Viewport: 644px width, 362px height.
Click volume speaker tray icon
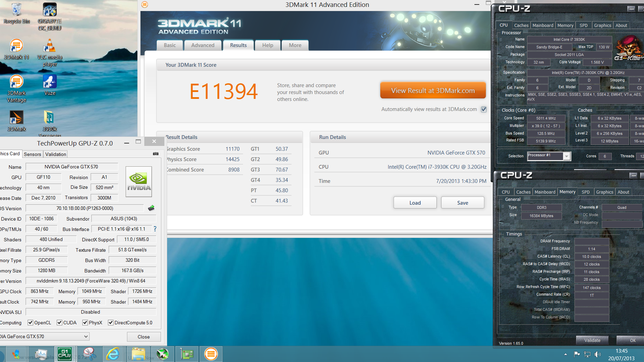point(598,354)
